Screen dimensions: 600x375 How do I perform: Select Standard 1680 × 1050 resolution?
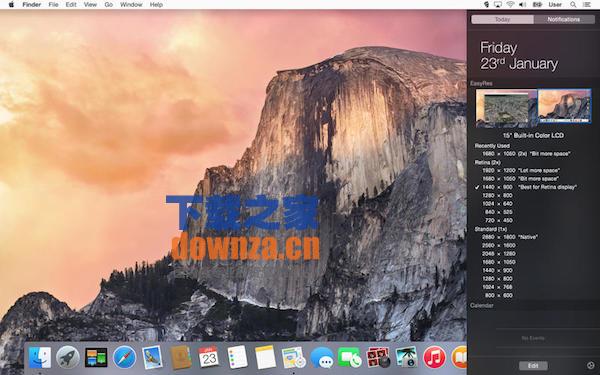[x=499, y=262]
